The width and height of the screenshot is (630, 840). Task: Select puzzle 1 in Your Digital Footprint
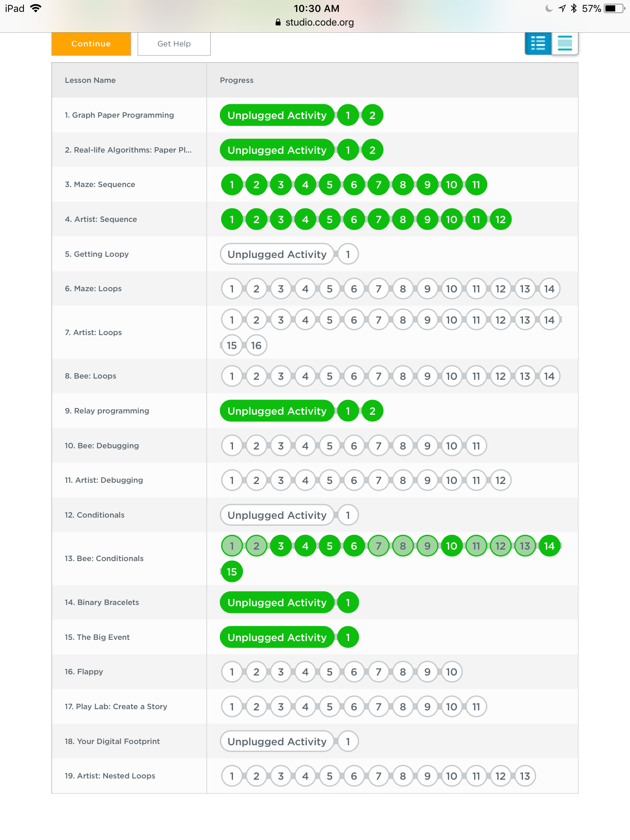coord(348,742)
